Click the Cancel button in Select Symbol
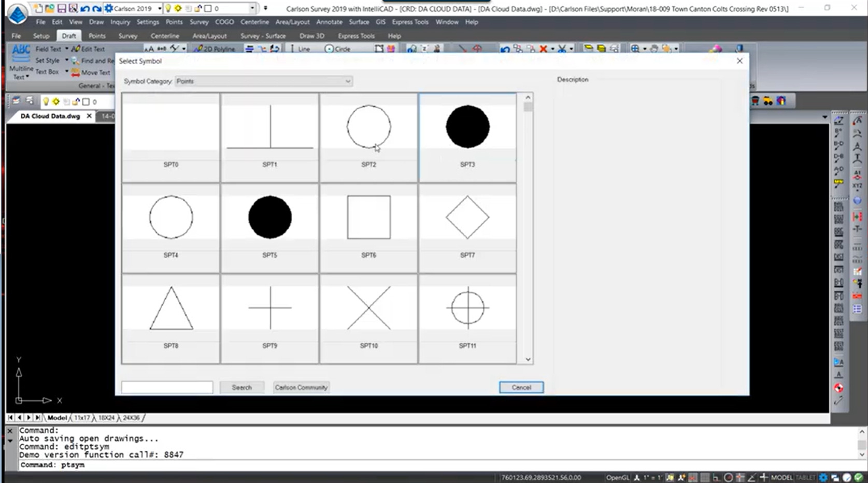Image resolution: width=868 pixels, height=483 pixels. (x=521, y=387)
